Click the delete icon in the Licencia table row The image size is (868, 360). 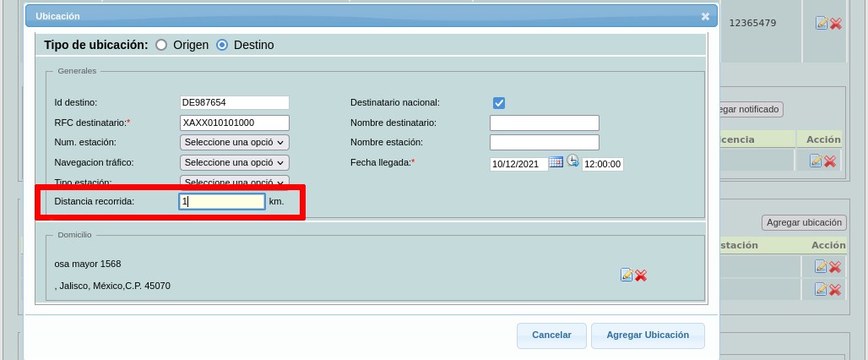pos(830,161)
